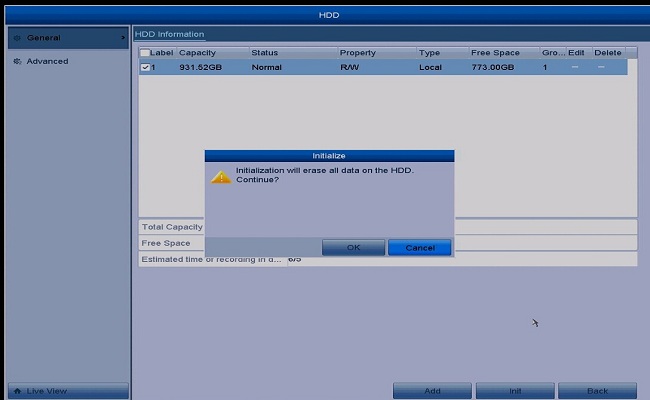Click the General gear icon in sidebar
The image size is (650, 400).
(x=17, y=38)
